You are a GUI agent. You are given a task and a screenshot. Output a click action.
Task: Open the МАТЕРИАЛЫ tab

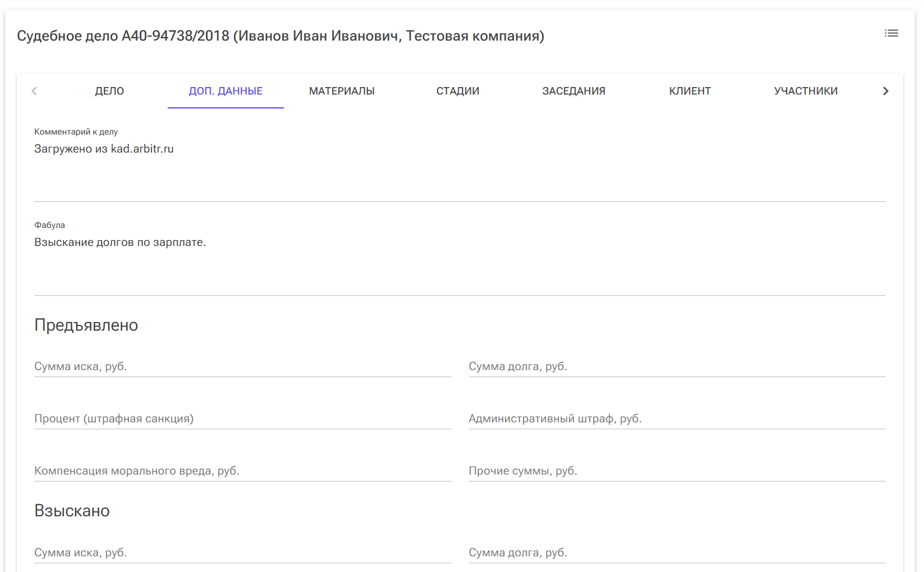click(342, 91)
